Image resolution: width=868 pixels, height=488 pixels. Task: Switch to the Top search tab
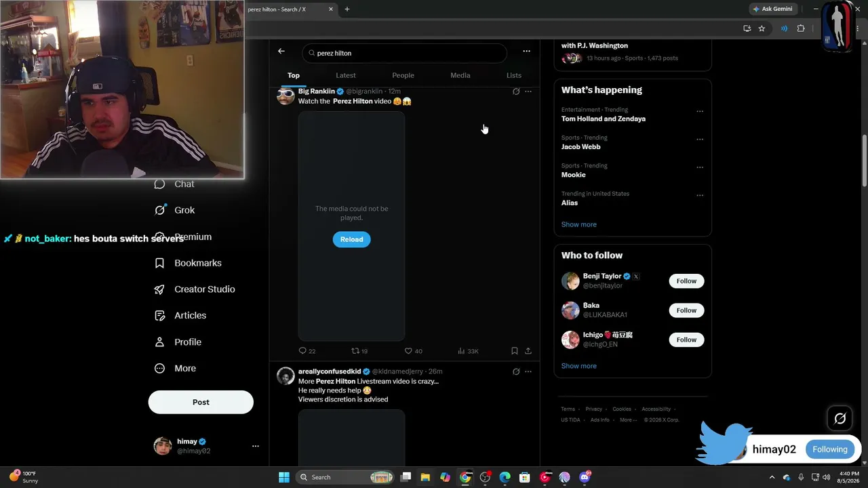(x=294, y=75)
